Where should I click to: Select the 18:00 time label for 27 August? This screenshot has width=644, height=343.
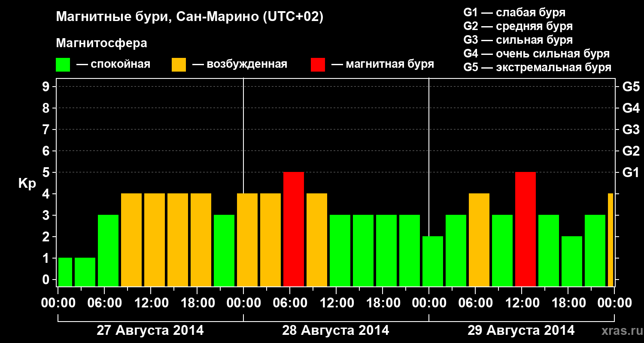(197, 303)
